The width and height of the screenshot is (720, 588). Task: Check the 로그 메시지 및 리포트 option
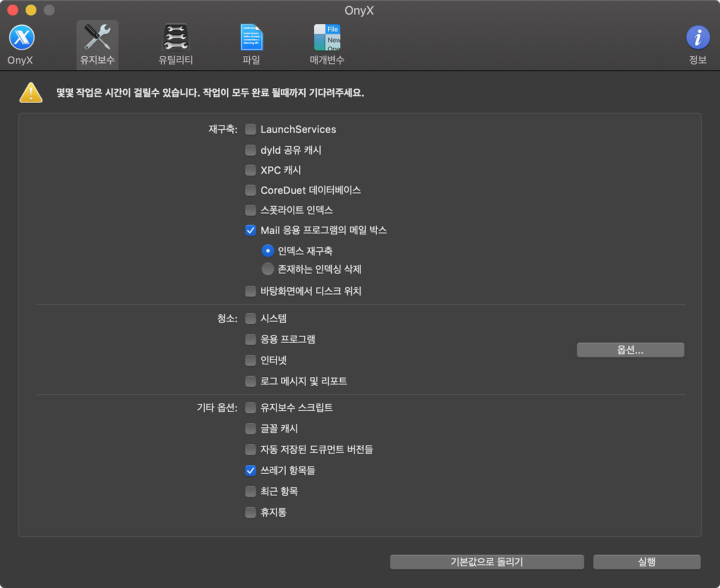[x=250, y=381]
